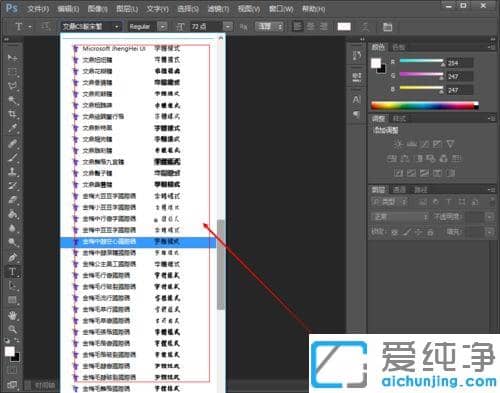The image size is (500, 393).
Task: Select the Rectangular Marquee tool
Action: tap(13, 72)
